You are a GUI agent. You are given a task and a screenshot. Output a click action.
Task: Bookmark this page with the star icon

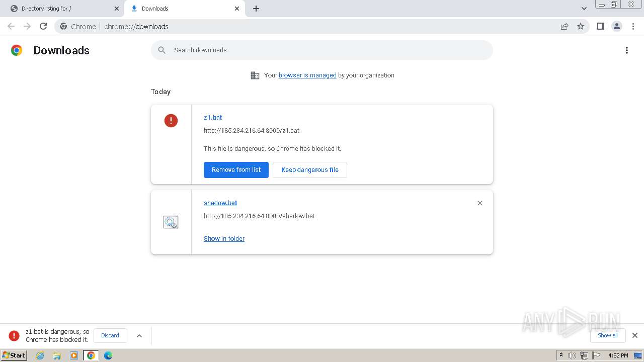581,26
